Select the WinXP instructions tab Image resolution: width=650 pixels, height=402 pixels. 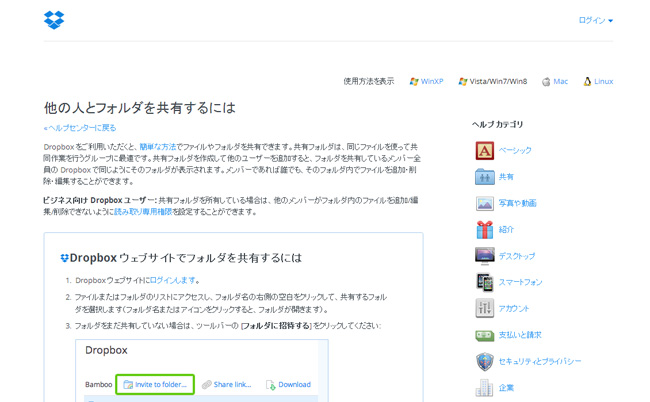click(x=426, y=82)
